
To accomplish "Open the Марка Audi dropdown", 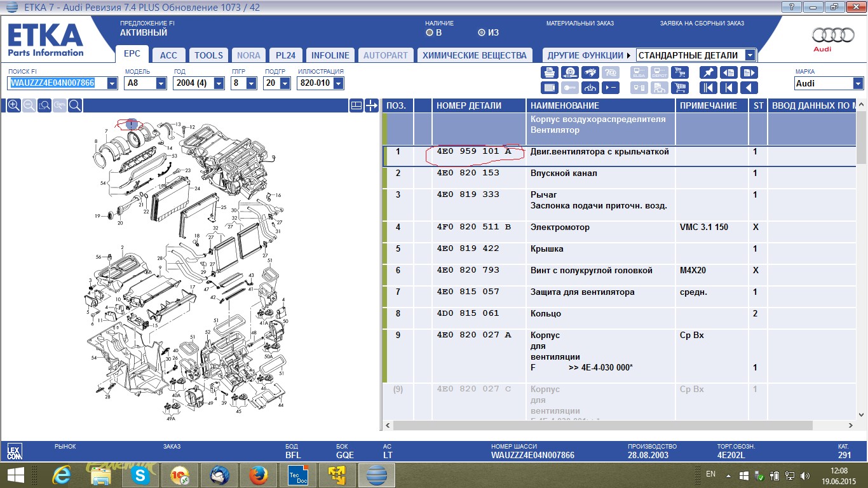I will 858,83.
